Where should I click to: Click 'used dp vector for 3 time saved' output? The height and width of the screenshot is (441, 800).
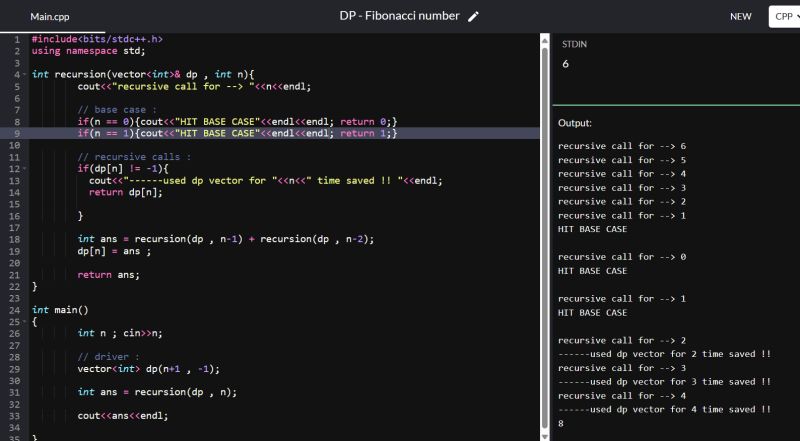tap(664, 382)
